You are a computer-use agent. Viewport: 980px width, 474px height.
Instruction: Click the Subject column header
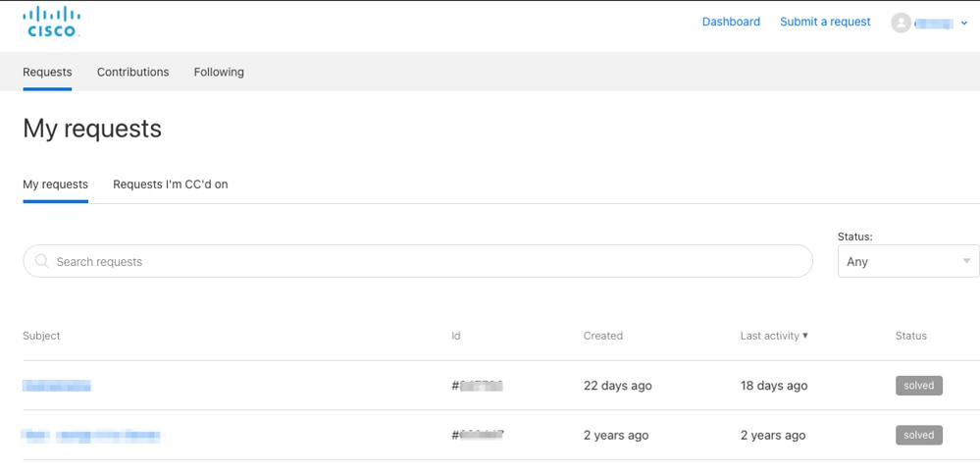(x=42, y=336)
